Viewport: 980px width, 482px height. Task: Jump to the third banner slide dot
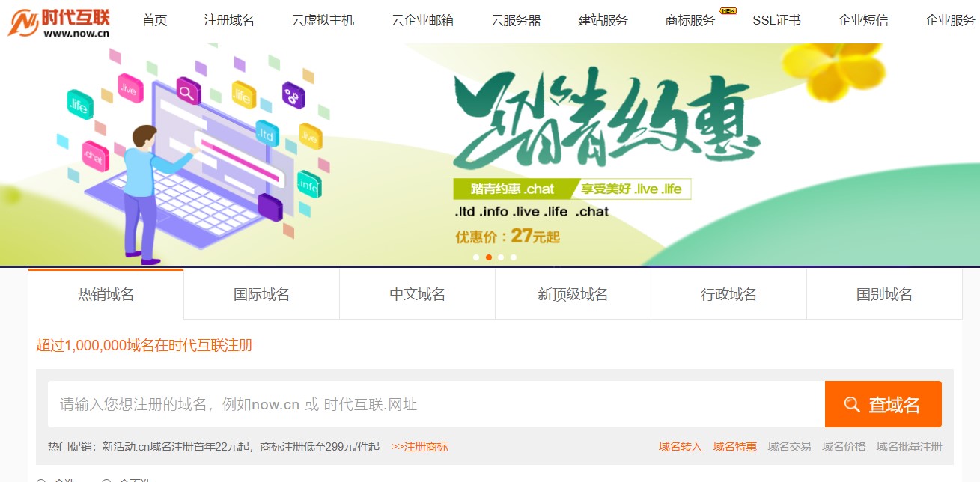[x=501, y=257]
